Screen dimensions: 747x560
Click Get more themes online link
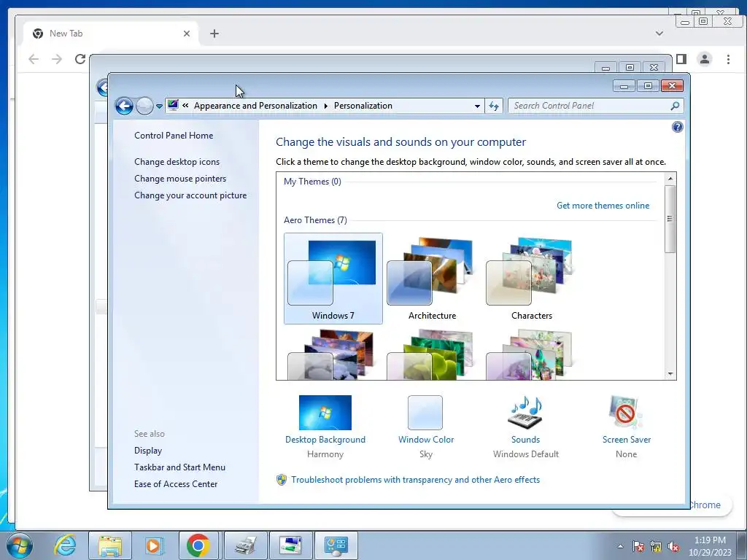point(603,205)
